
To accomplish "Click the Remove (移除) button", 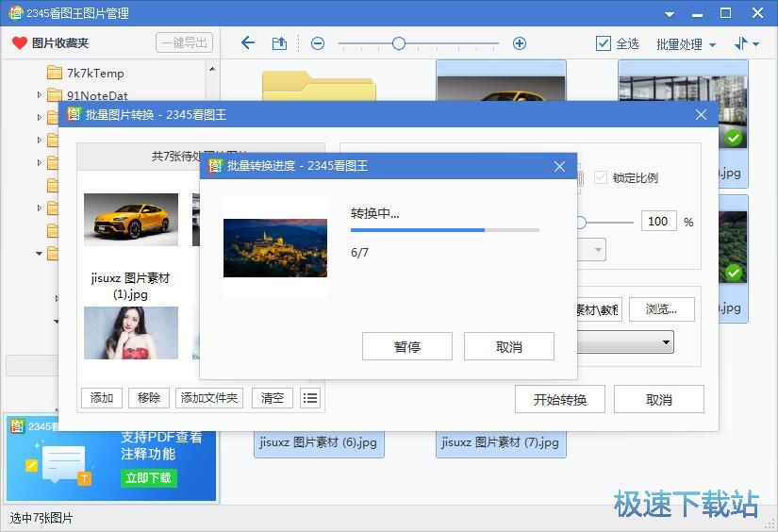I will point(149,398).
